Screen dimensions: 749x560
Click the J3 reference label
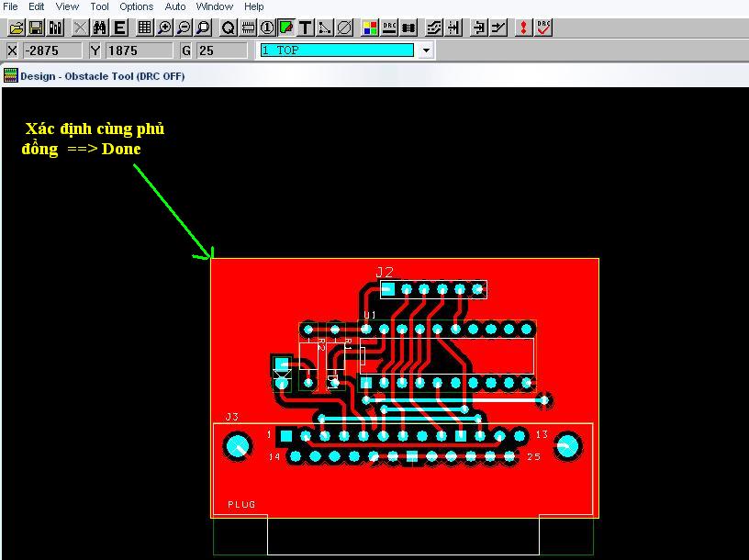click(231, 417)
